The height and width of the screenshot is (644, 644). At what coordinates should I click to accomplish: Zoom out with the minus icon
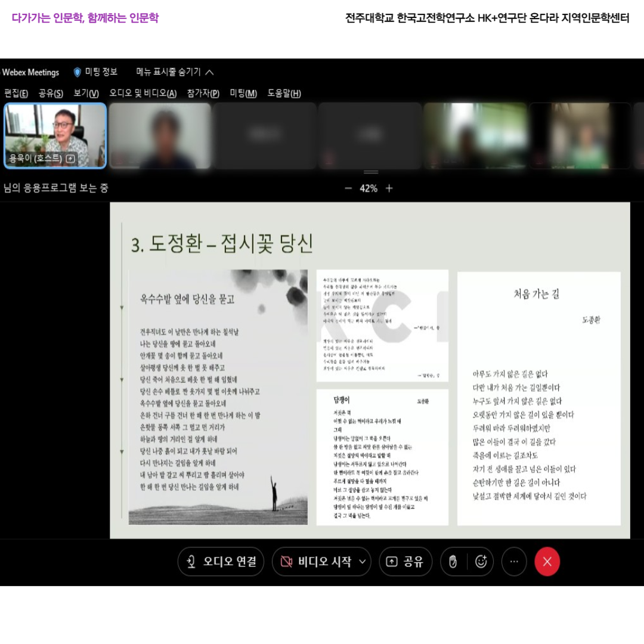(348, 188)
